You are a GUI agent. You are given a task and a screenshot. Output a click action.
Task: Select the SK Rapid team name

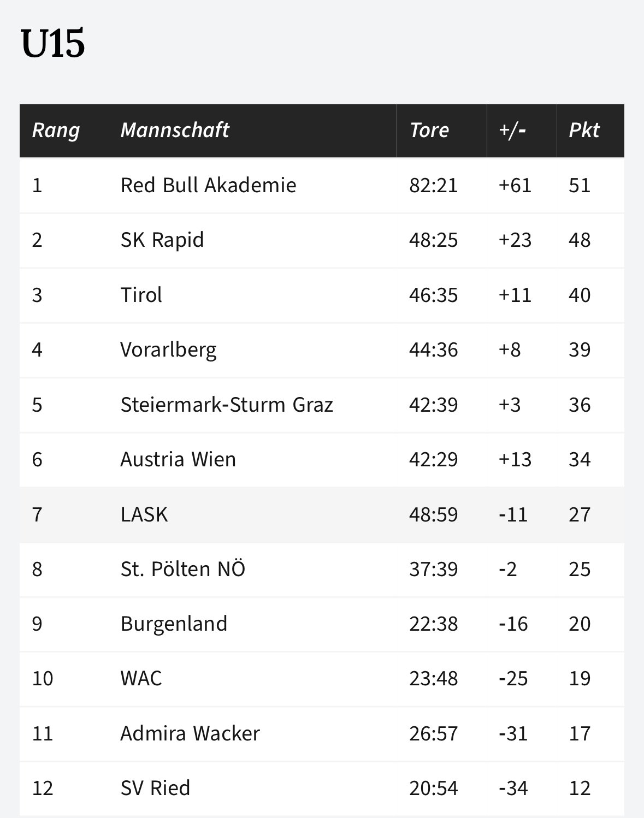tap(162, 240)
